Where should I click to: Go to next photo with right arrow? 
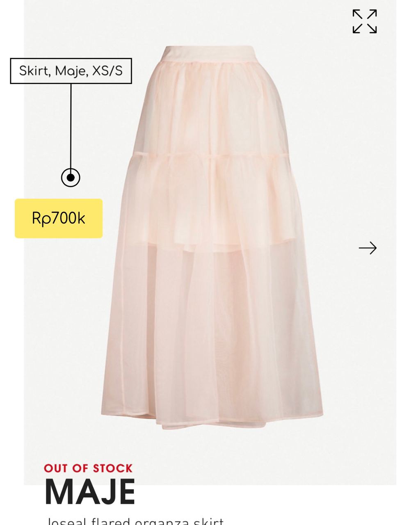click(367, 248)
